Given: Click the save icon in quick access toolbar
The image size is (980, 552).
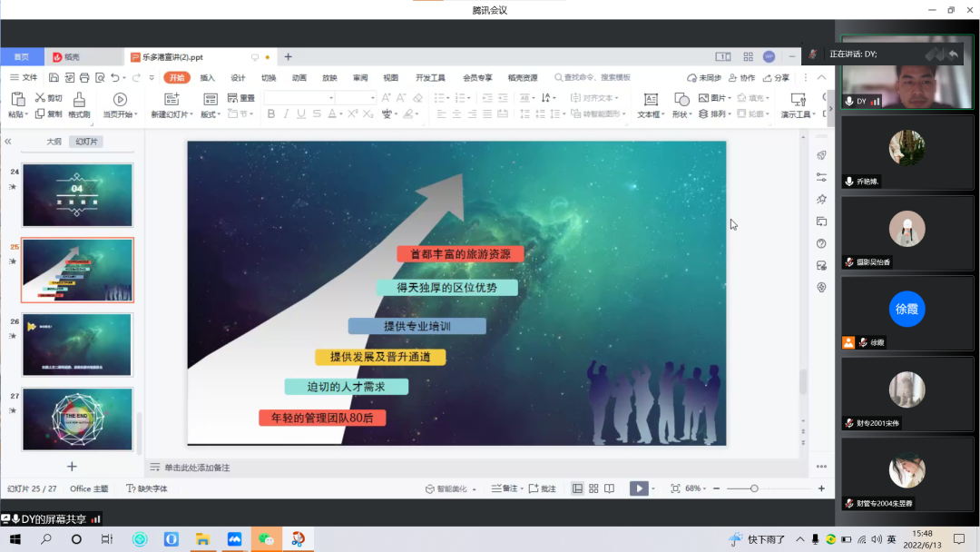Looking at the screenshot, I should [x=54, y=78].
